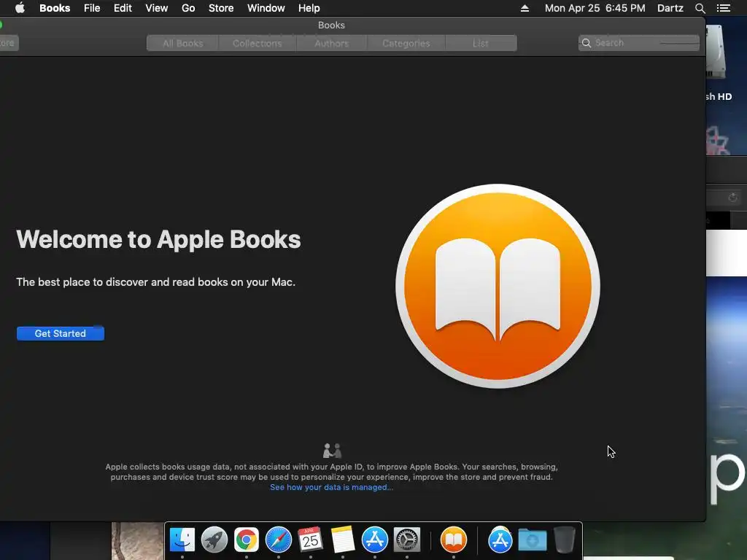Switch to the Collections tab

[258, 43]
